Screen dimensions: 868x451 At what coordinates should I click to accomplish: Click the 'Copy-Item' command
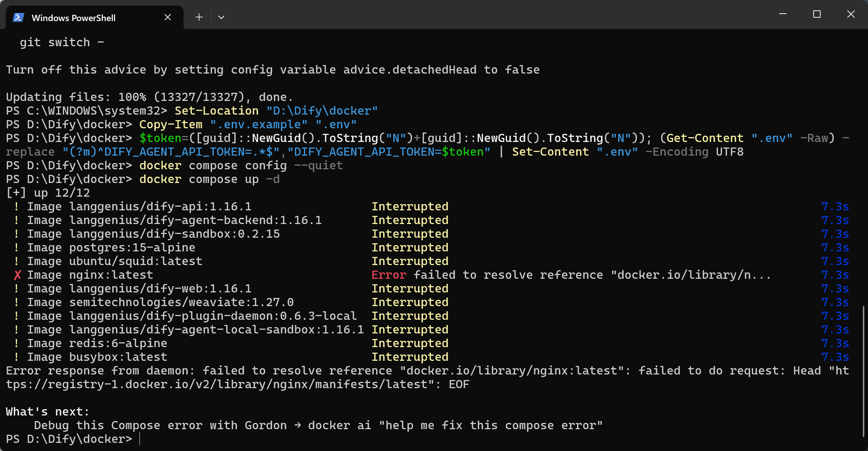[171, 125]
